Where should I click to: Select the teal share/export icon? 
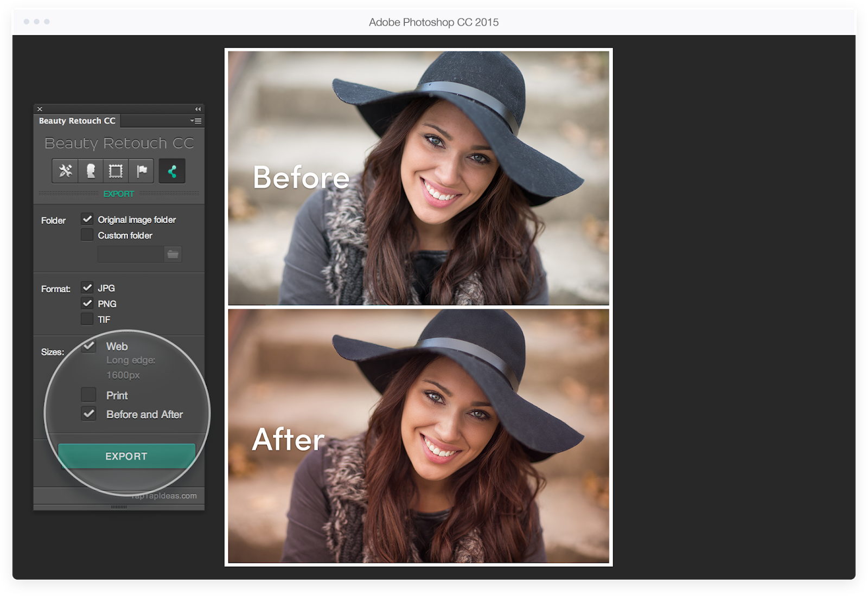[x=171, y=171]
